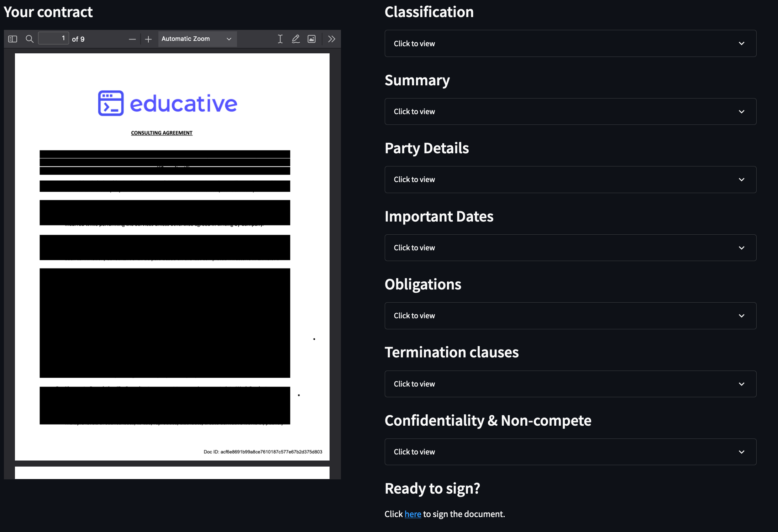Image resolution: width=778 pixels, height=532 pixels.
Task: Toggle the PDF sidebar panel icon
Action: (13, 39)
